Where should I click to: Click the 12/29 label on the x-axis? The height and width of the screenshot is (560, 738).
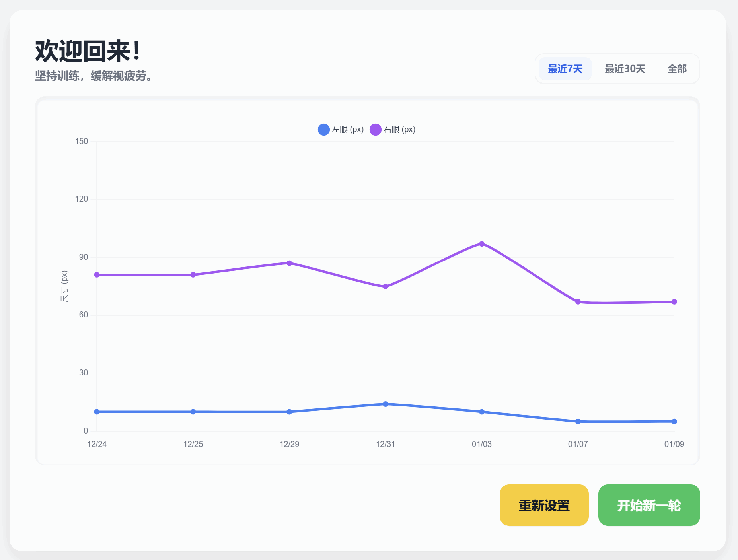coord(289,444)
